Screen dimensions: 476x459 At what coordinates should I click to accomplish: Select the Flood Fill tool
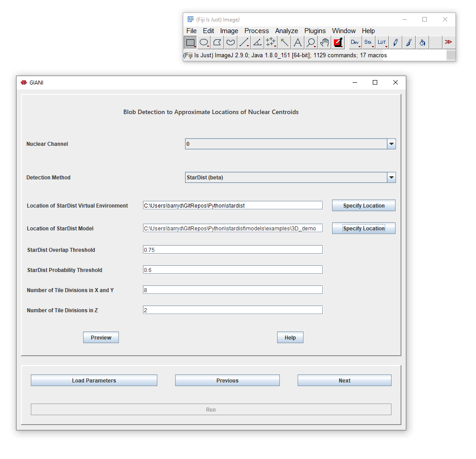tap(422, 42)
